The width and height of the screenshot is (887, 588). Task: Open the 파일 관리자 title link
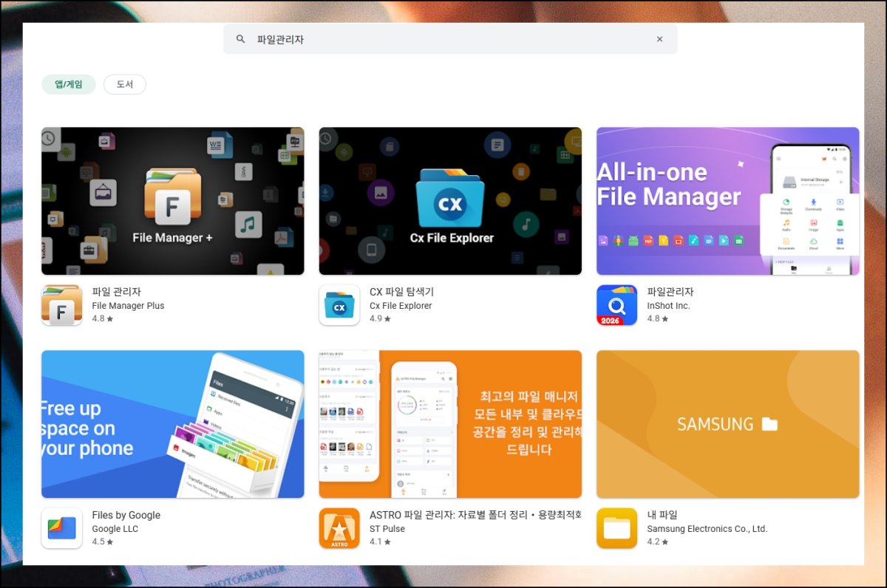point(116,292)
